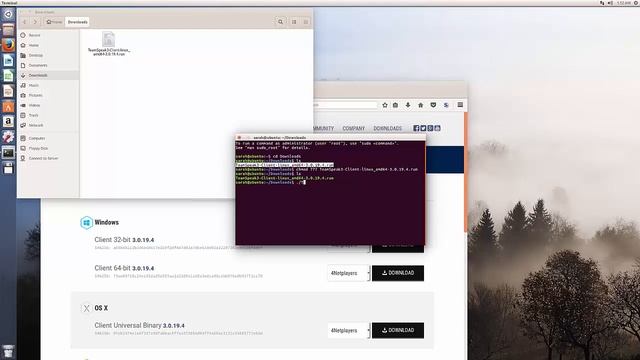Image resolution: width=640 pixels, height=360 pixels.
Task: Launch LibreOffice Writer from the dock
Action: coord(8,60)
